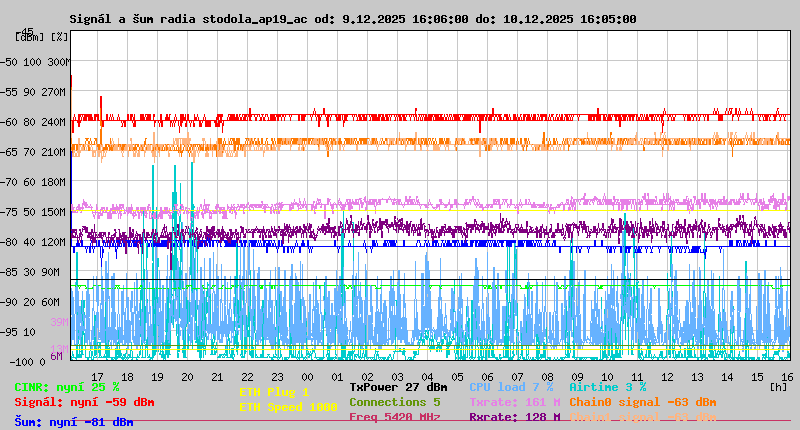Select the Freq 5420 MHz label
800x430 pixels.
click(395, 417)
